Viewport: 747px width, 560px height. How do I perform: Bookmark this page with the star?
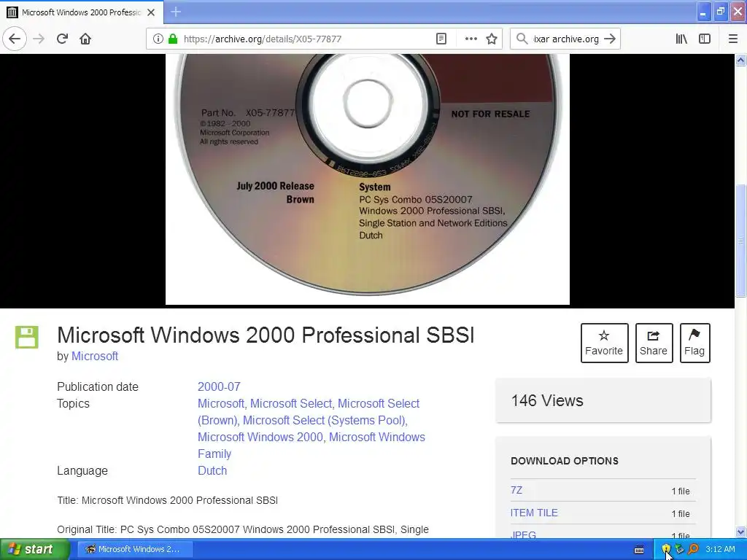tap(492, 39)
